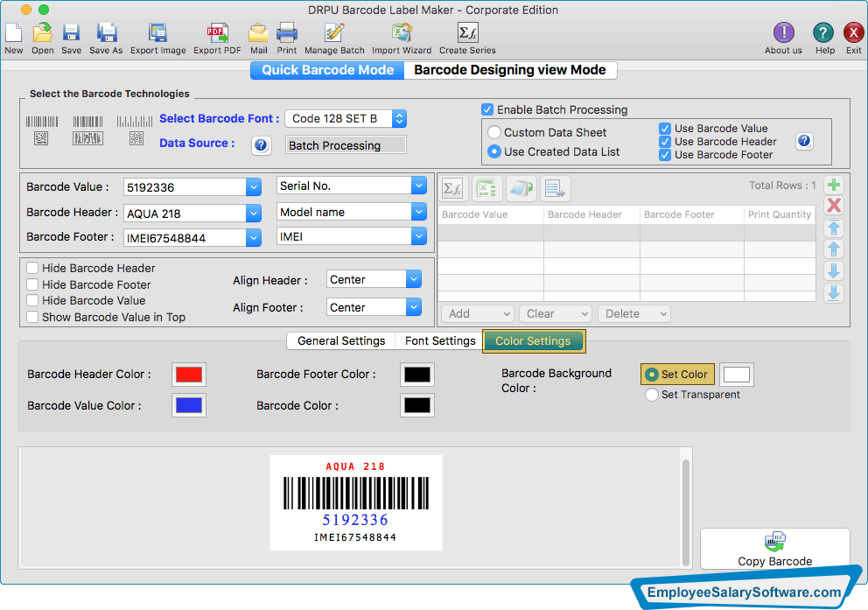The width and height of the screenshot is (868, 610).
Task: Open the About us dialog
Action: click(x=783, y=33)
